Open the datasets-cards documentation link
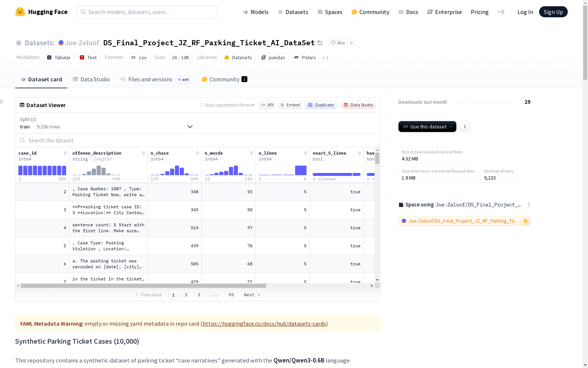This screenshot has width=588, height=368. point(264,324)
